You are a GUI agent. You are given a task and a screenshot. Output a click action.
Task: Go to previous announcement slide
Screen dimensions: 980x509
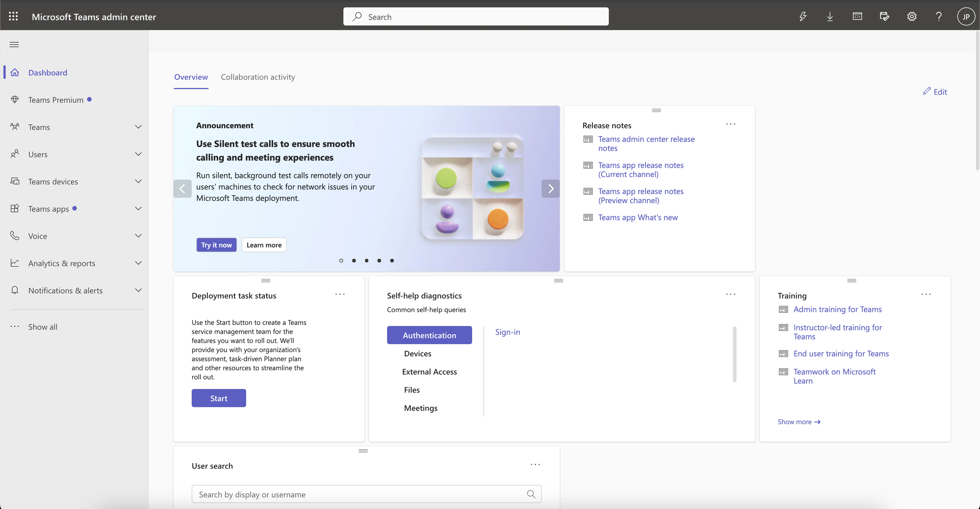(183, 188)
